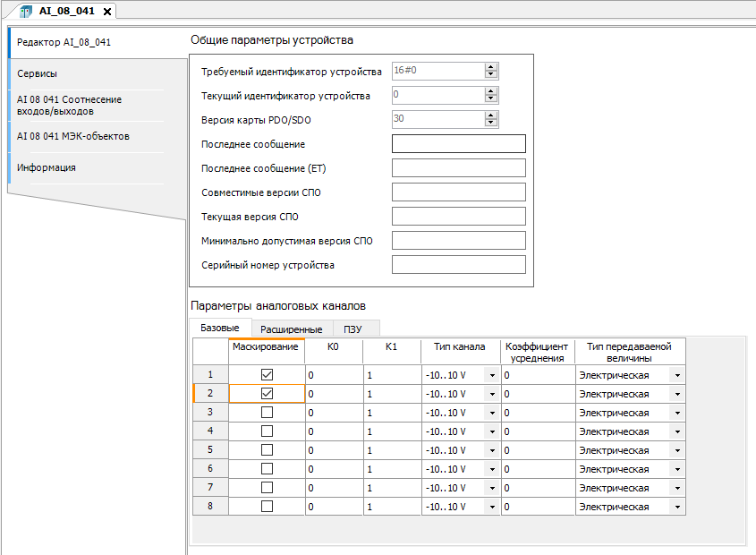
Task: Enable masking for channel 8
Action: tap(267, 507)
